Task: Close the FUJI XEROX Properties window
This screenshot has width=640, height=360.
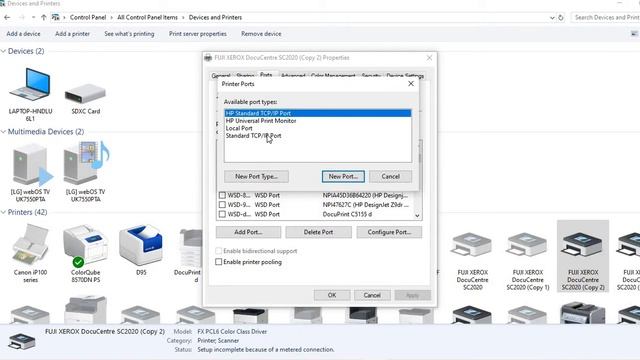Action: pos(429,58)
